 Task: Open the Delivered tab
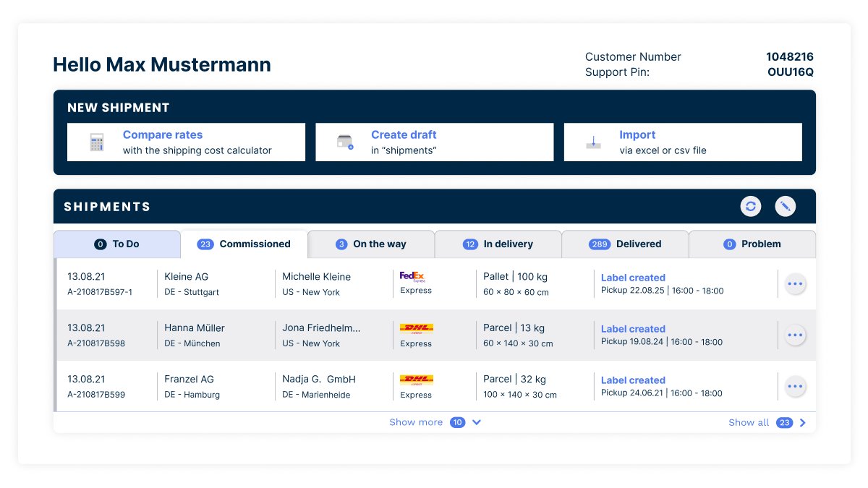[x=625, y=244]
